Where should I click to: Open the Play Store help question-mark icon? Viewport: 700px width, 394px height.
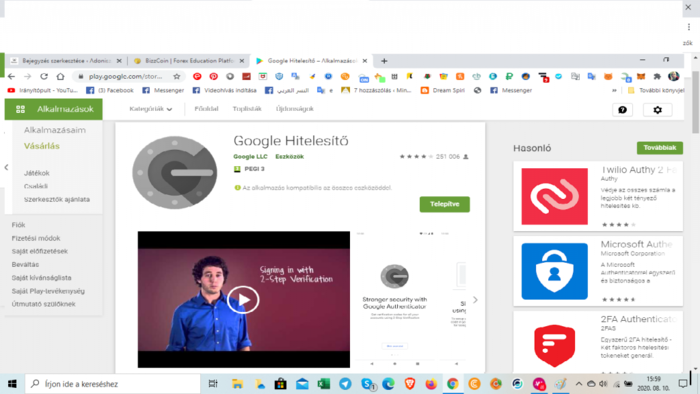click(622, 110)
